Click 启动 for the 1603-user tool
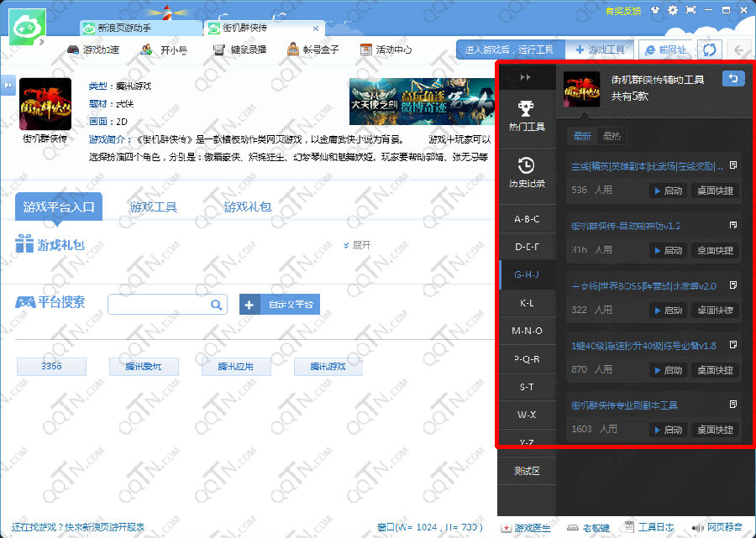The height and width of the screenshot is (538, 756). click(x=668, y=430)
